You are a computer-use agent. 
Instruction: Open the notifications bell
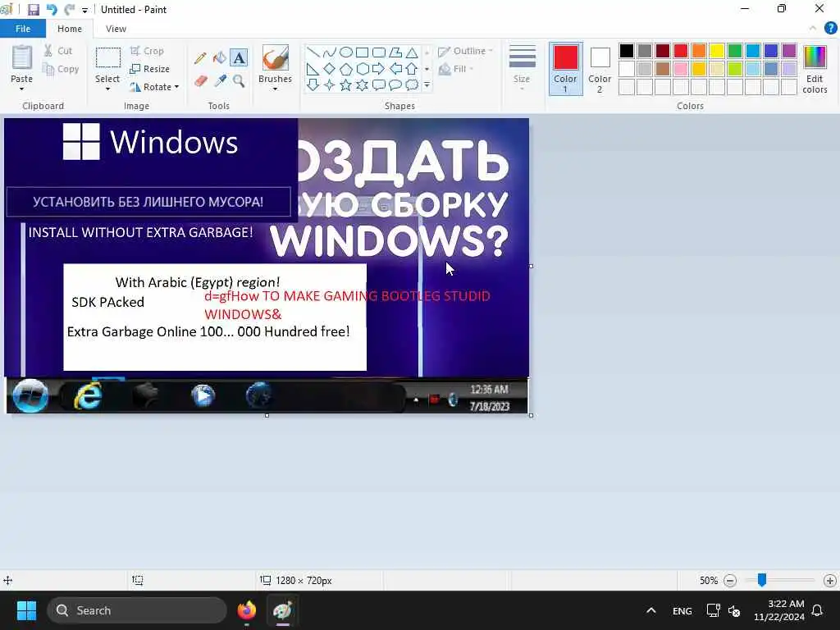pyautogui.click(x=818, y=610)
